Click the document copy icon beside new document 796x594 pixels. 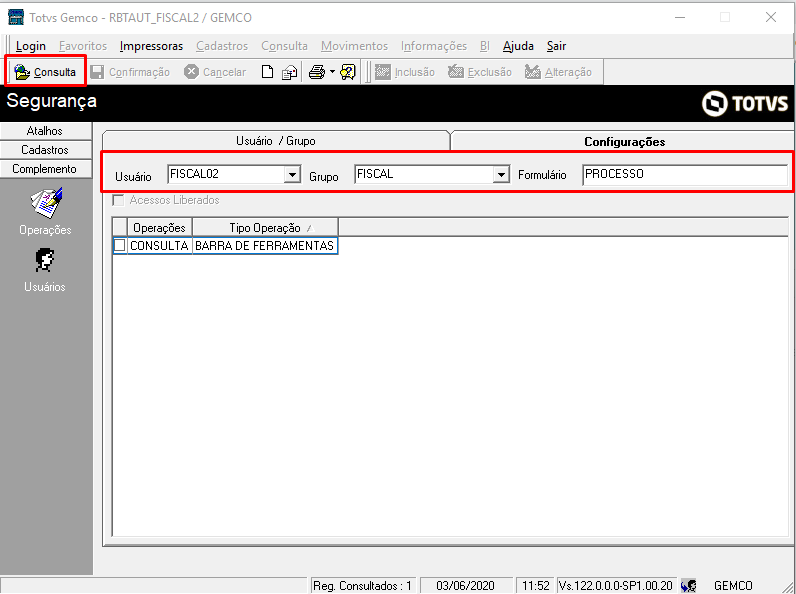click(x=289, y=72)
